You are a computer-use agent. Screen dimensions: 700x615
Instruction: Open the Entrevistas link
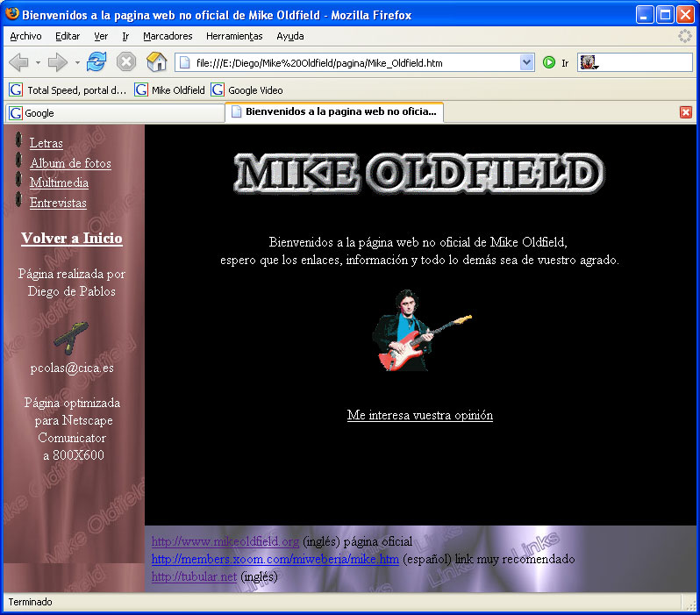[x=58, y=203]
